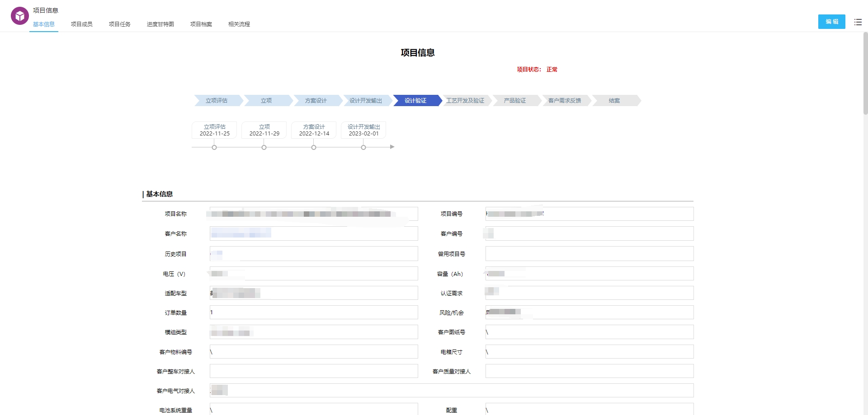Click the timeline marker dated 2023-02-01

click(x=363, y=147)
